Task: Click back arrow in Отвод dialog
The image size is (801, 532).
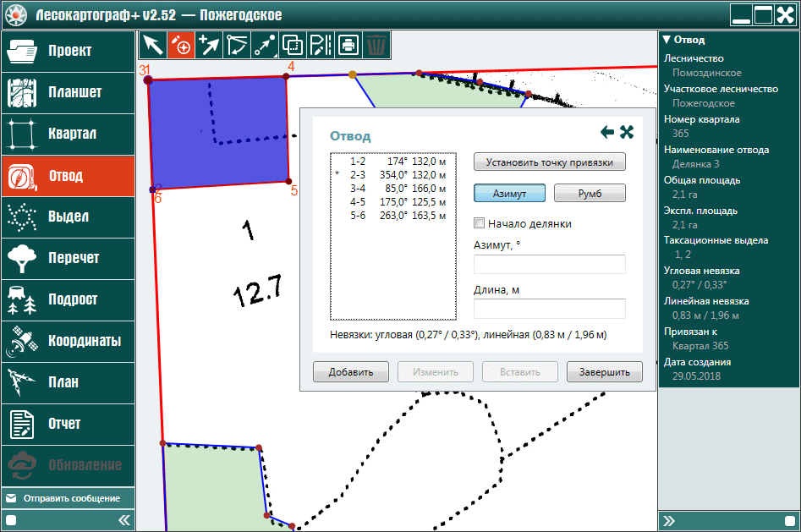Action: [607, 132]
